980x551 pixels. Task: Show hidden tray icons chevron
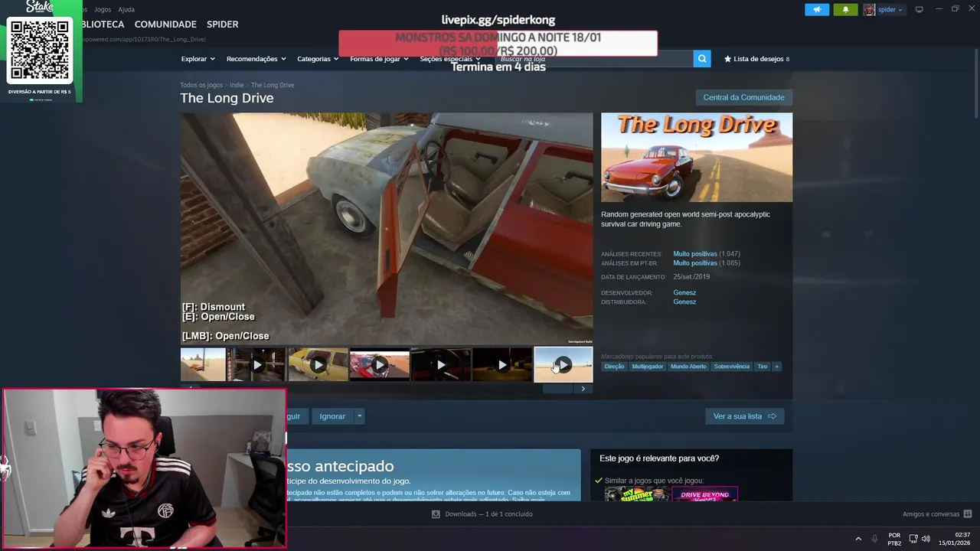pos(858,539)
